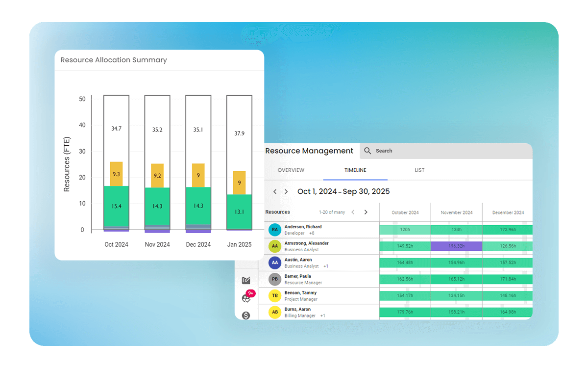Open the dollar sign billing icon
588x368 pixels.
click(246, 315)
